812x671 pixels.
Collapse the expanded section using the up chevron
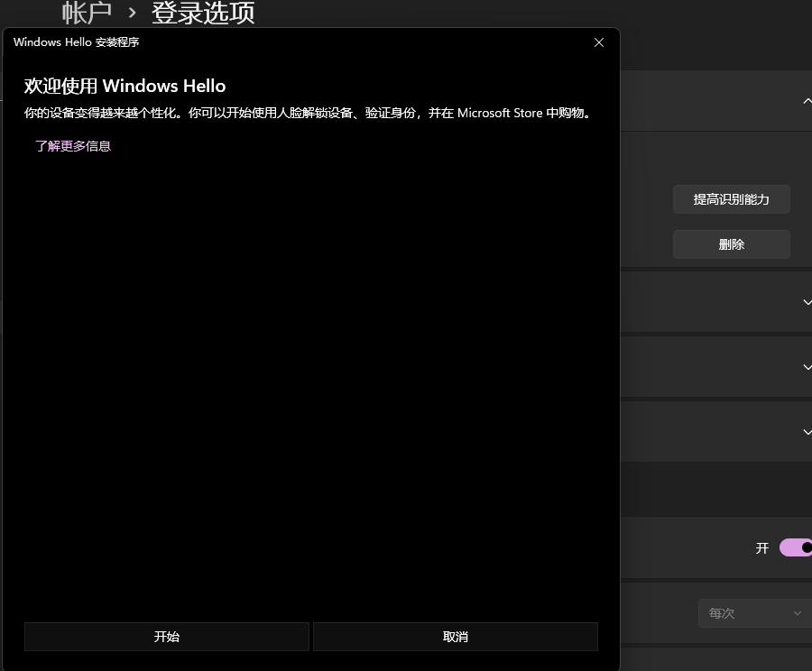click(807, 101)
